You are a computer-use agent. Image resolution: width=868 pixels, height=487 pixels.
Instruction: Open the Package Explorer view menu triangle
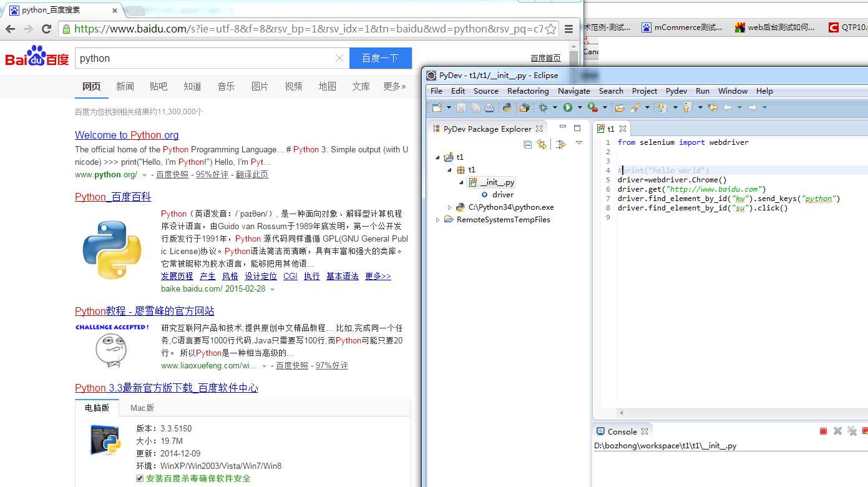click(578, 144)
